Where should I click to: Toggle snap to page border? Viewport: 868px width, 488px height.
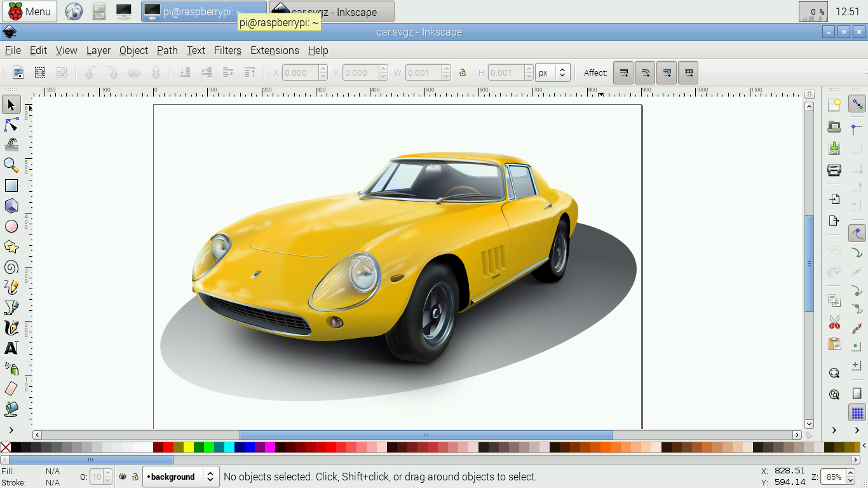coord(857,394)
